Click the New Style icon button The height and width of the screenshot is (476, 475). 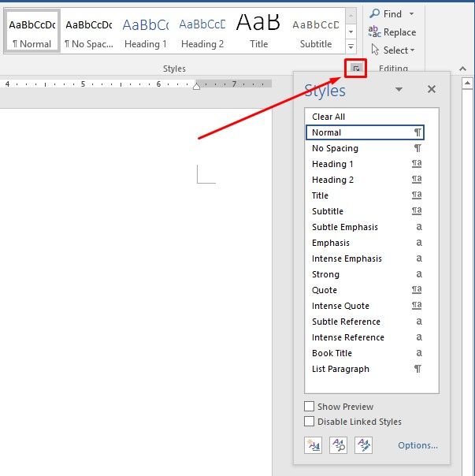(x=313, y=445)
